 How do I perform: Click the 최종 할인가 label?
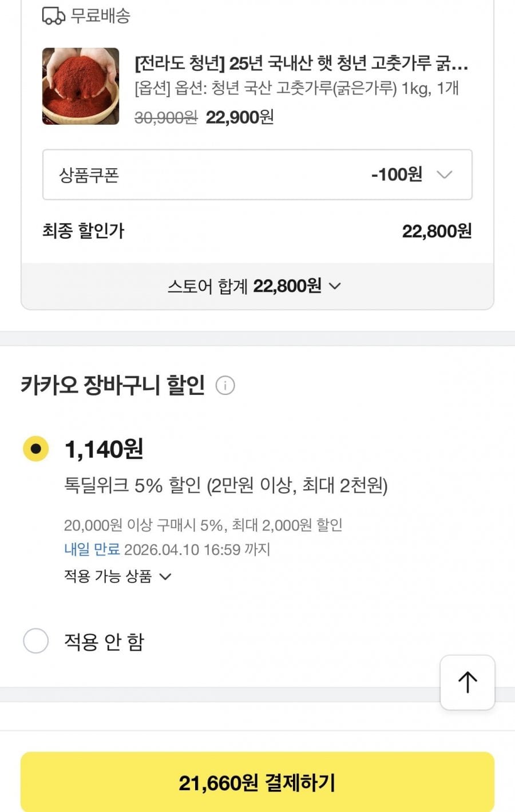point(84,231)
